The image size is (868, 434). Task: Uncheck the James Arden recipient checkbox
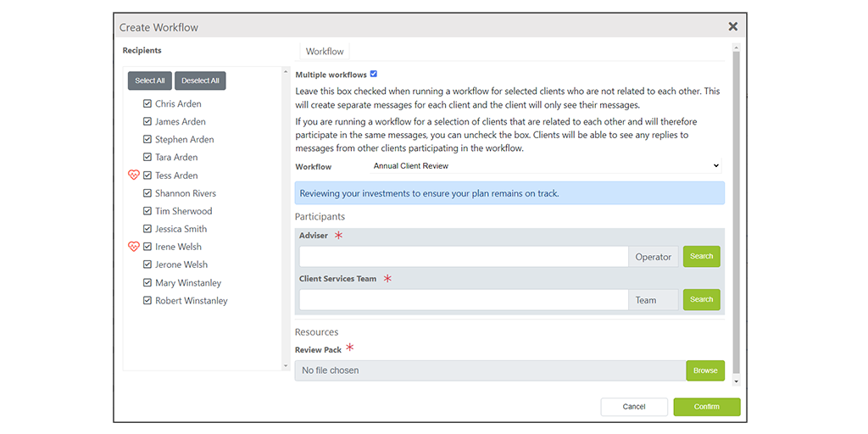click(147, 122)
